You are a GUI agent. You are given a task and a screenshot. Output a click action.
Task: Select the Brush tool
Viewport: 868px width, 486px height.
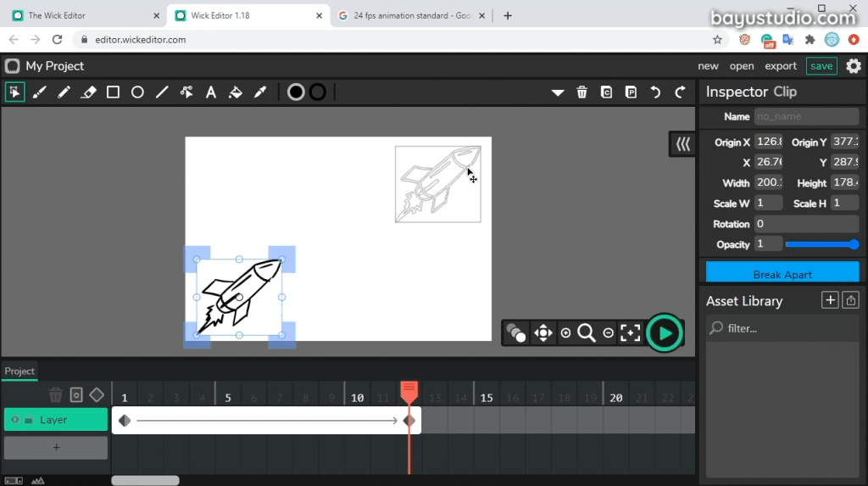[39, 92]
